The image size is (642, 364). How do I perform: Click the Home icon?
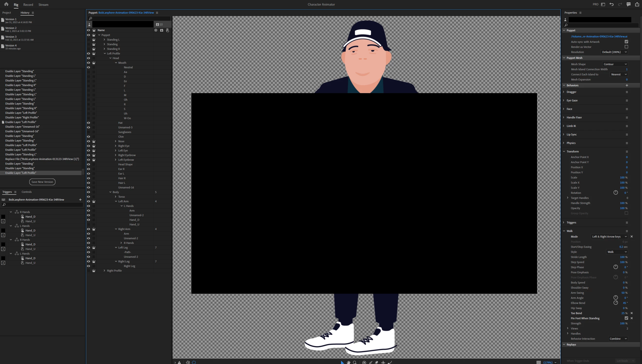[x=6, y=4]
